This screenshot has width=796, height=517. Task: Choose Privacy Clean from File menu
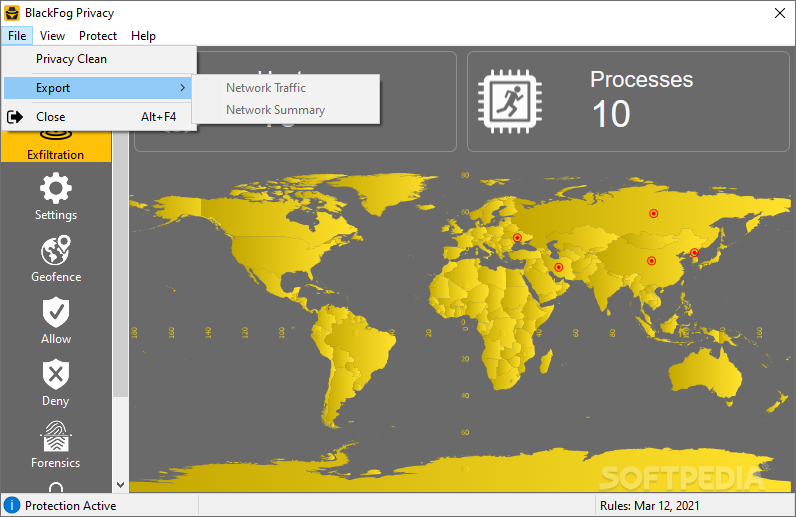[100, 59]
